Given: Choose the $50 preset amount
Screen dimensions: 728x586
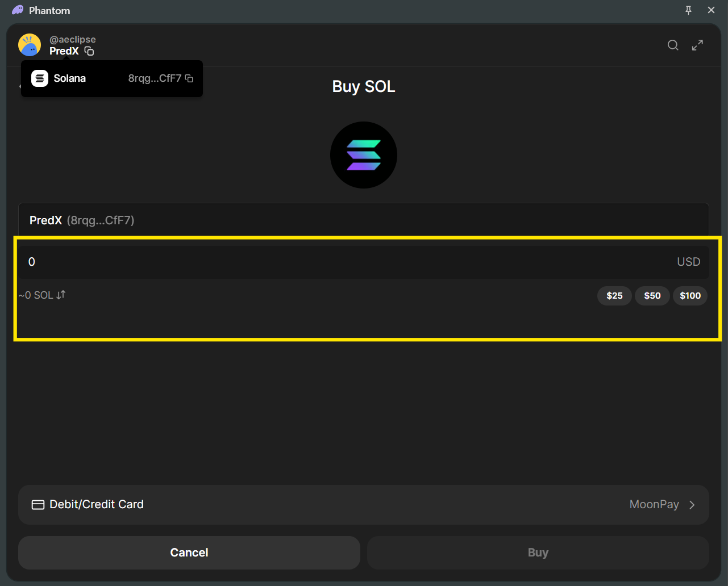Looking at the screenshot, I should pyautogui.click(x=652, y=296).
